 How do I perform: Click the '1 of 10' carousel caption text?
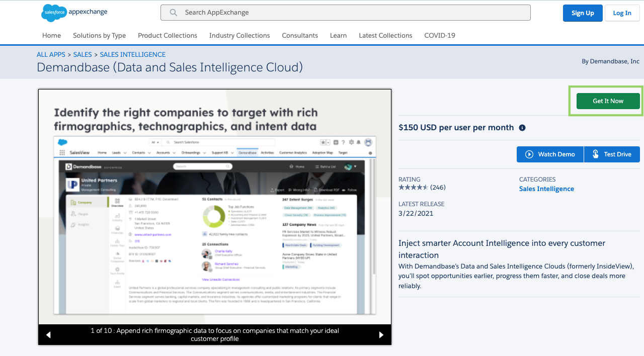tap(215, 335)
